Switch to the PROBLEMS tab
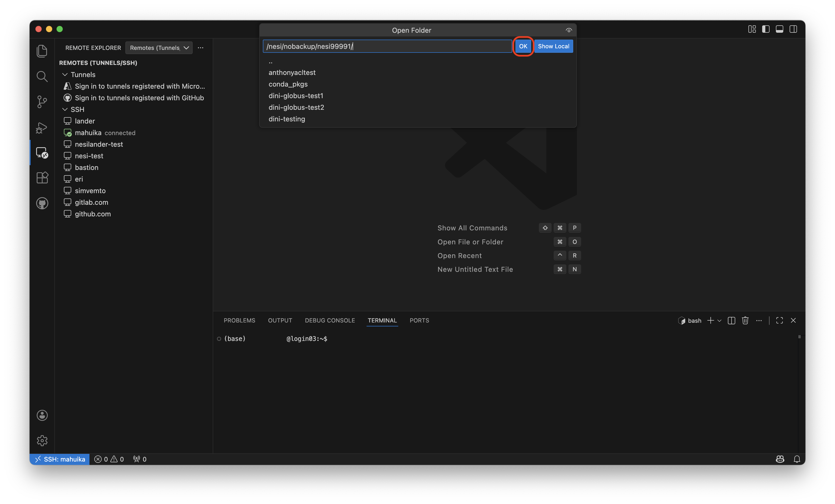 239,320
